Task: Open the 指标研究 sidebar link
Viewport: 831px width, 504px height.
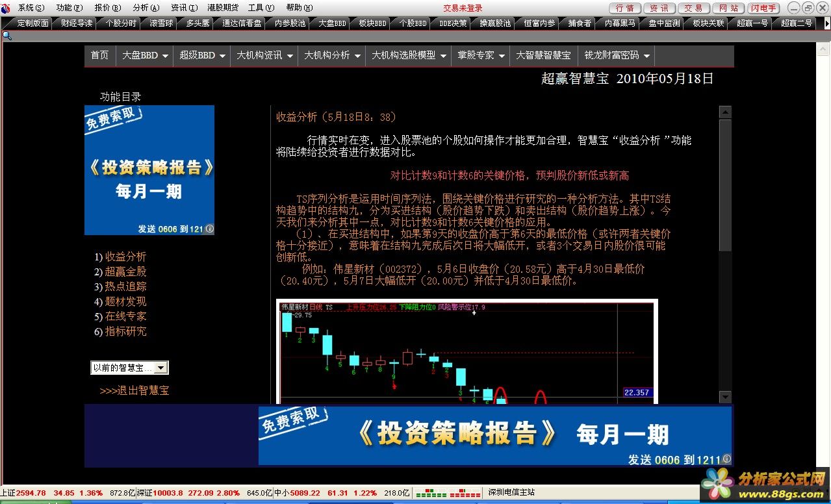Action: tap(126, 331)
